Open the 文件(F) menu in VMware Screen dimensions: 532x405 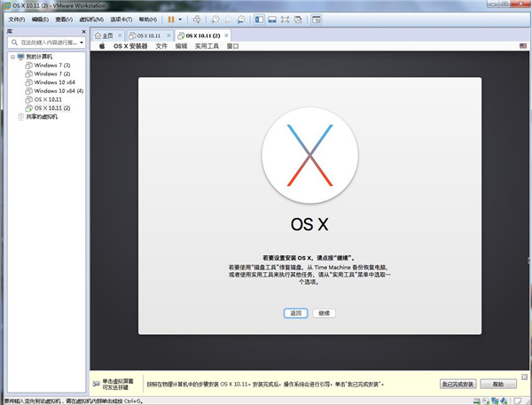point(17,19)
